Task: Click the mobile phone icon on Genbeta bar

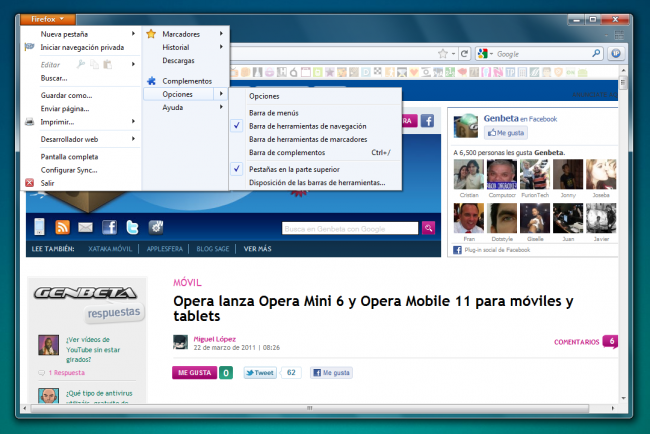Action: 39,227
